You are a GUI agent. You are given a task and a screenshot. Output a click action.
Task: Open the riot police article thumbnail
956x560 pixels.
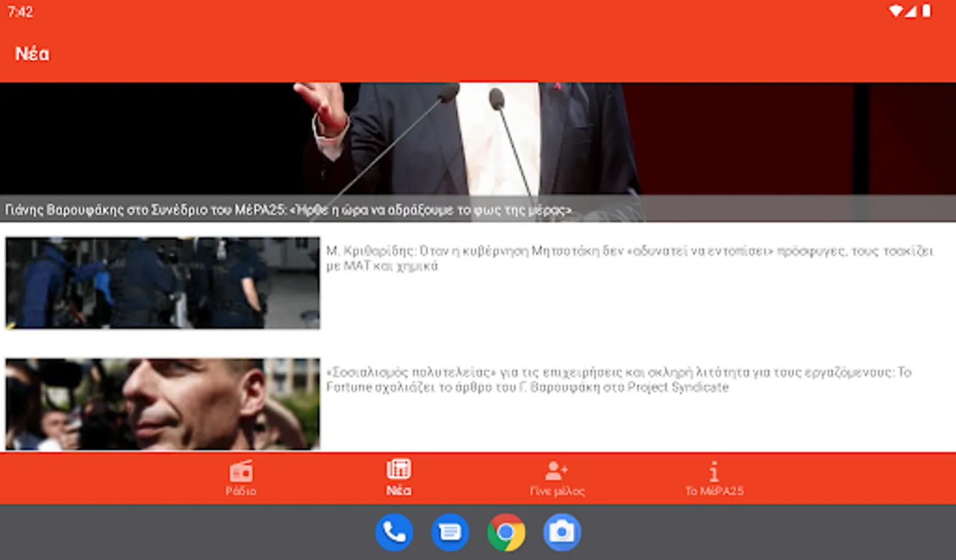pos(162,282)
